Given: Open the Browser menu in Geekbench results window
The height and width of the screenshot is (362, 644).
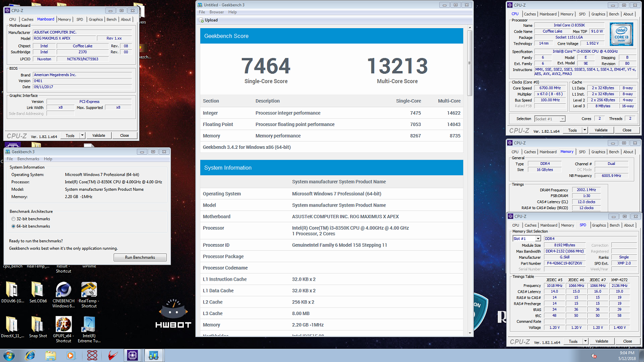Looking at the screenshot, I should pos(216,12).
